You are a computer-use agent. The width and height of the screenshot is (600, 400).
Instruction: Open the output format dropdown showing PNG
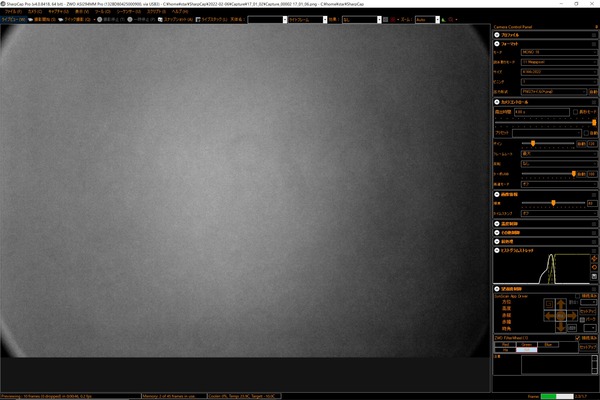[554, 92]
